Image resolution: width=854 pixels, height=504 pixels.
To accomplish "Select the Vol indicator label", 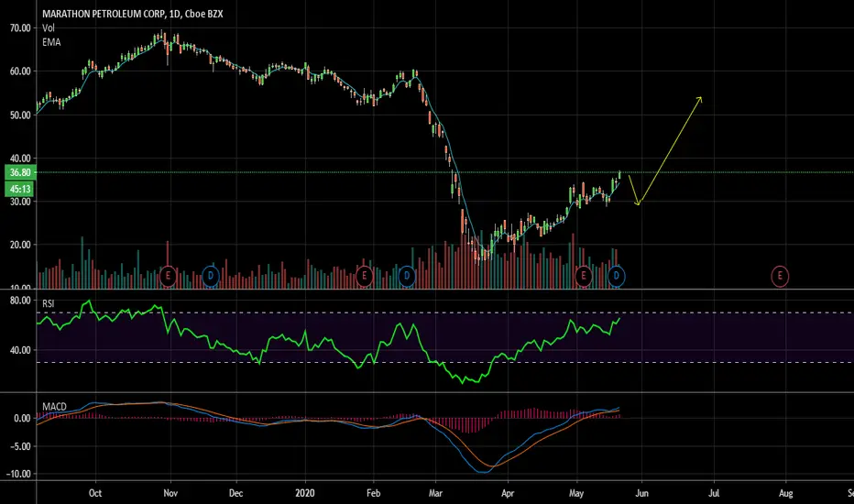I will (49, 27).
